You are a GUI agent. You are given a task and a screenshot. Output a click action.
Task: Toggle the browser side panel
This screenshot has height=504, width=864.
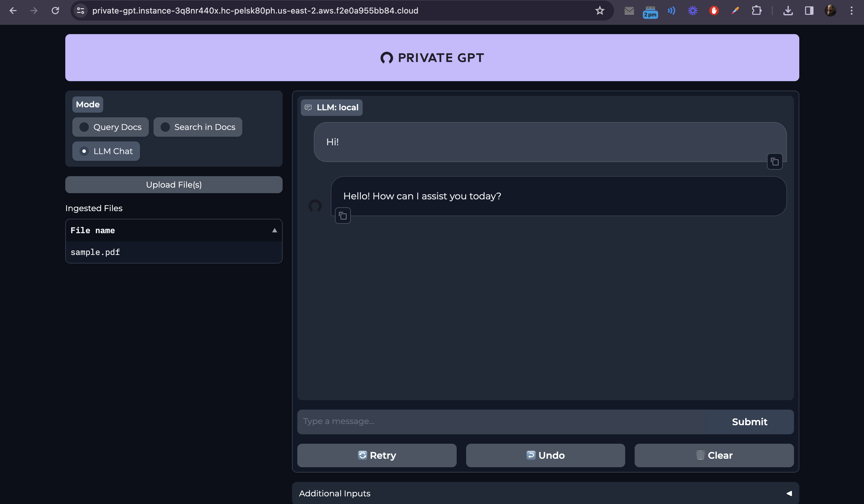[x=809, y=11]
